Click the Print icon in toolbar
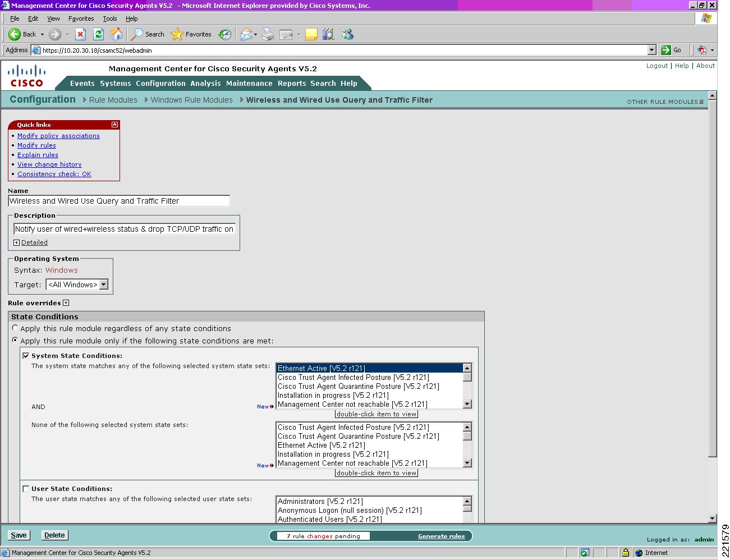Viewport: 730px width, 560px height. click(x=268, y=35)
